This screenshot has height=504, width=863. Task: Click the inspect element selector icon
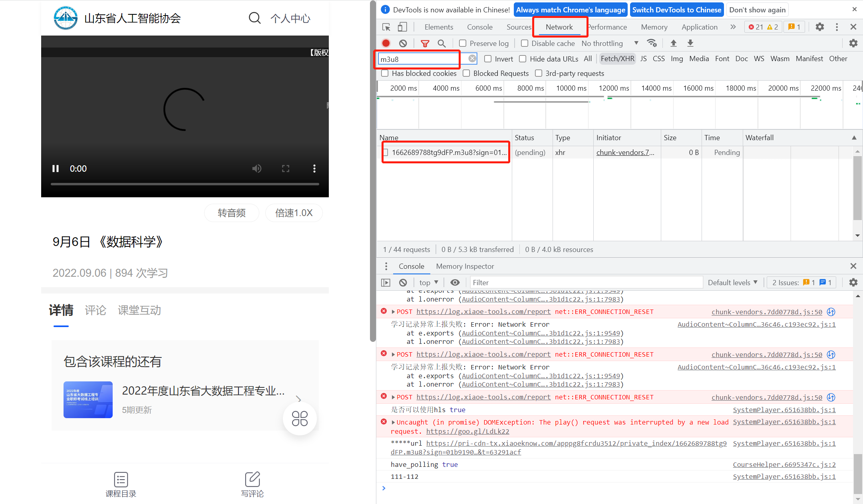click(386, 27)
